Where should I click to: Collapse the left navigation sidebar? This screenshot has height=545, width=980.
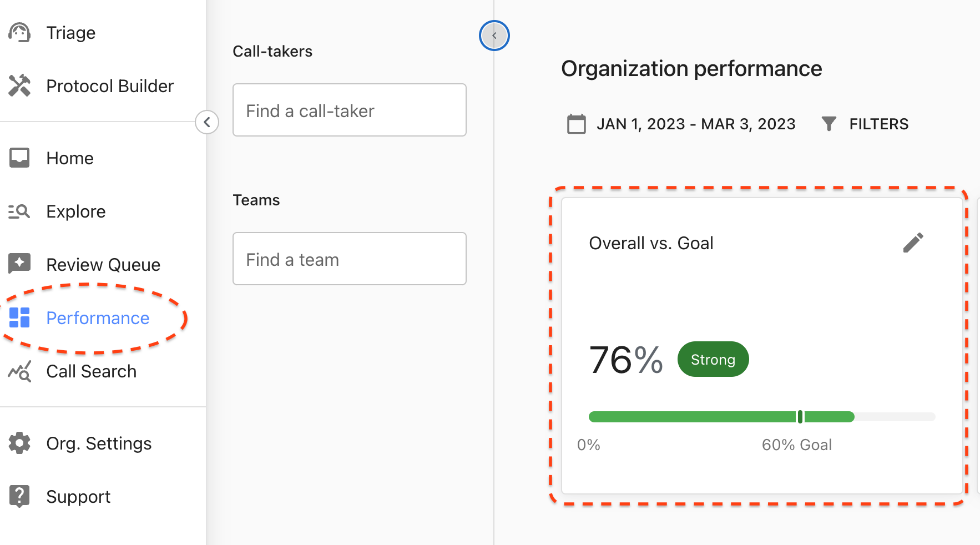click(x=207, y=122)
